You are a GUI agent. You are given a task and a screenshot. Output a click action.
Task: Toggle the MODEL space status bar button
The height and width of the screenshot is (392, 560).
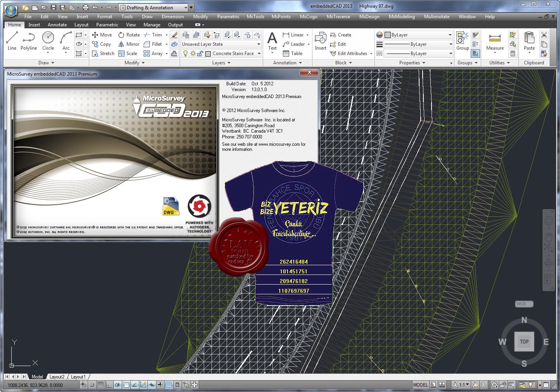[420, 385]
